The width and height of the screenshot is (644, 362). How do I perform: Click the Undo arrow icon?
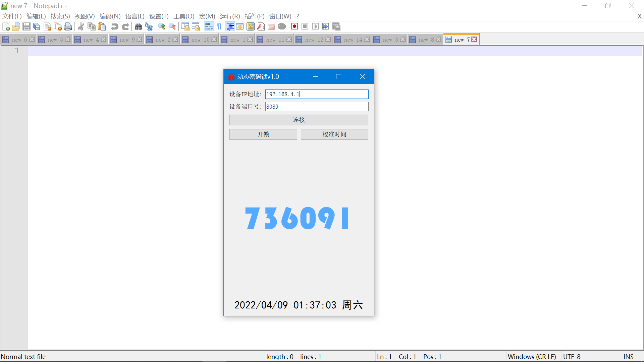pos(115,26)
